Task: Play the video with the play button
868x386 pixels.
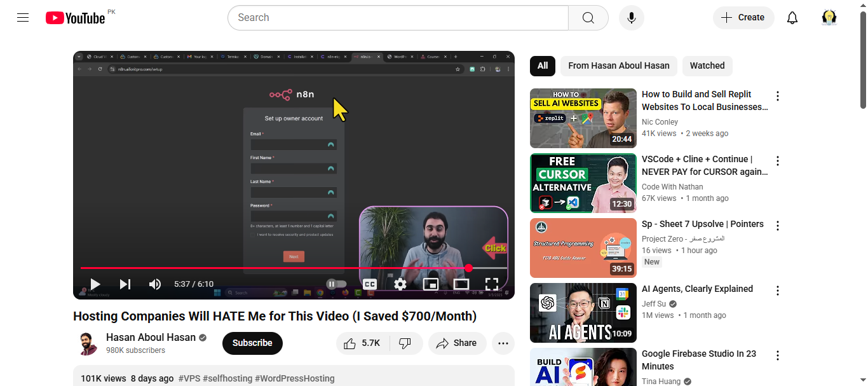Action: coord(95,284)
